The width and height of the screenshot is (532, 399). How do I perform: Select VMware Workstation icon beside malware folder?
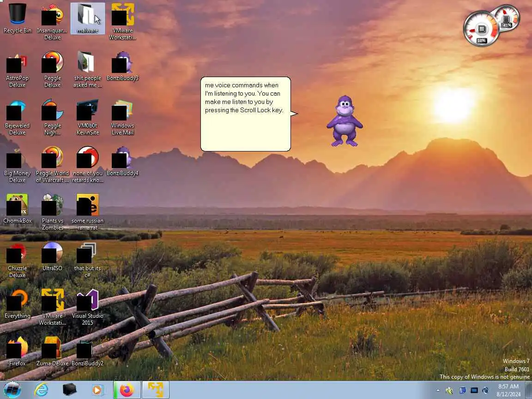(122, 22)
